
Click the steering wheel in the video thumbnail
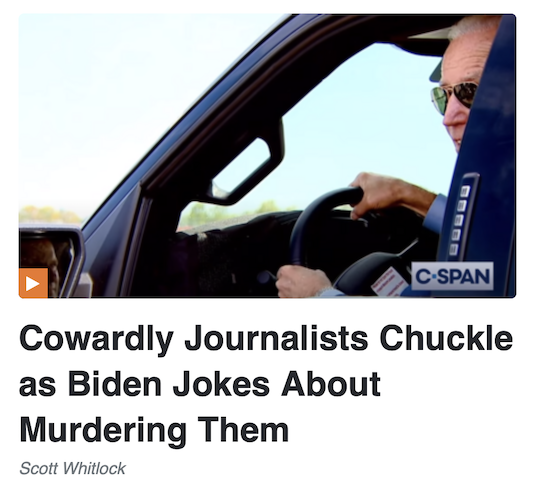coord(324,225)
